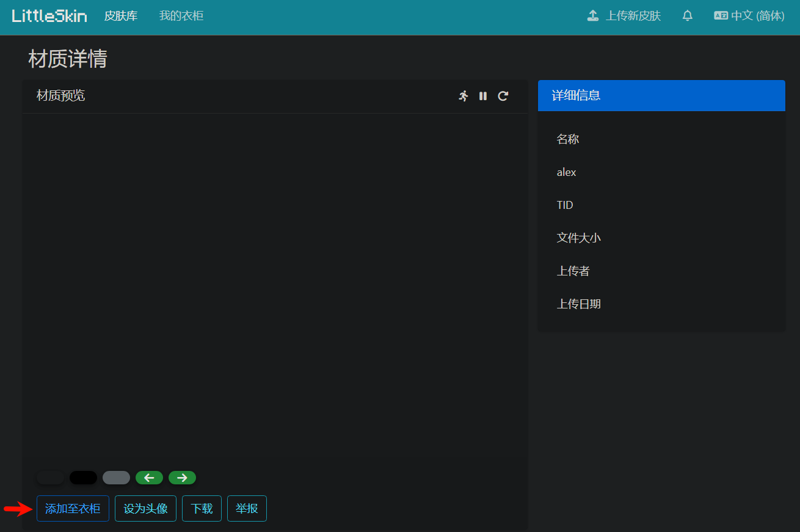Reset the skin preview with the refresh icon
This screenshot has height=532, width=800.
tap(503, 96)
